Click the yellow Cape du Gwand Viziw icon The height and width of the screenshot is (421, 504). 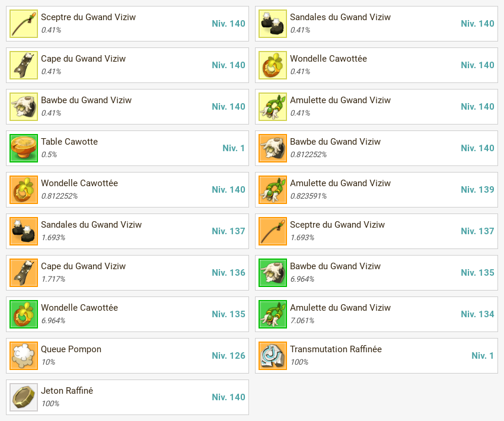click(24, 65)
